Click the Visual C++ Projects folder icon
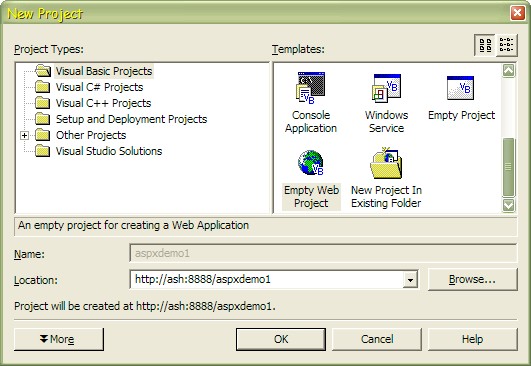Image resolution: width=531 pixels, height=366 pixels. tap(43, 103)
